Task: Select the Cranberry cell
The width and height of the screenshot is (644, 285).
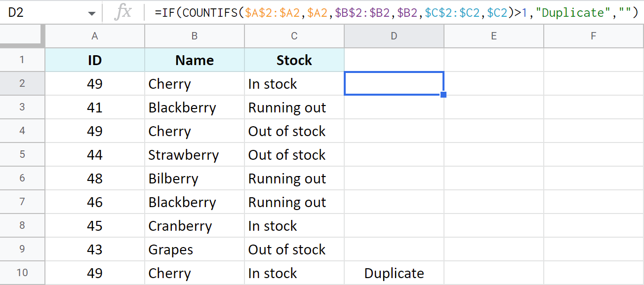Action: point(194,225)
